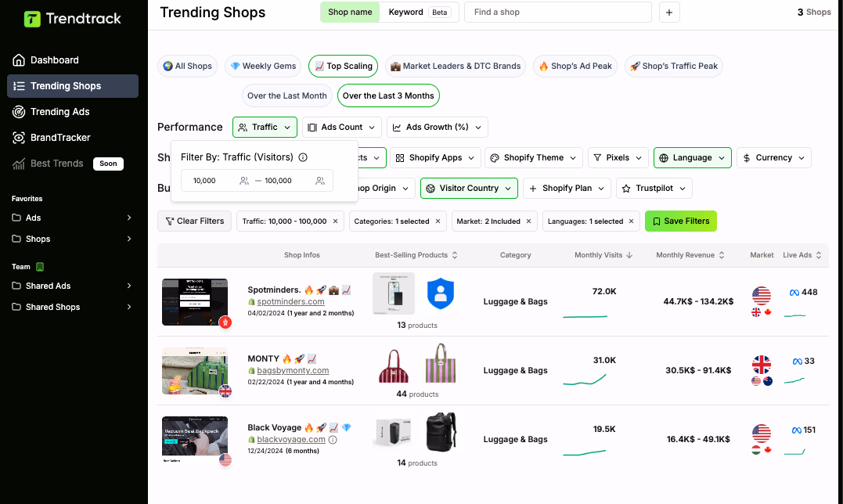This screenshot has width=843, height=504.
Task: Open the Dashboard home icon
Action: tap(19, 60)
